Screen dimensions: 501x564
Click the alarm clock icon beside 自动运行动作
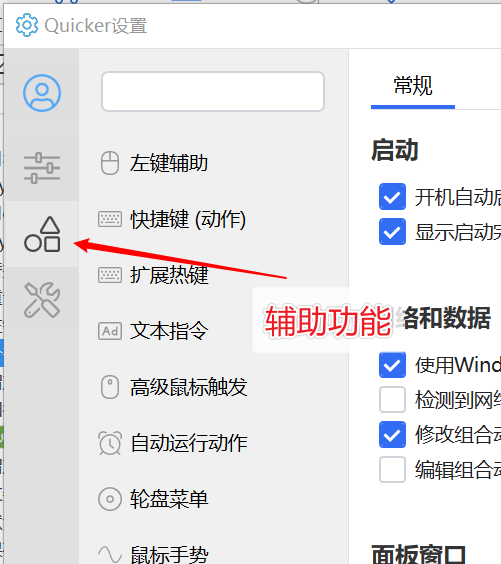click(x=110, y=443)
